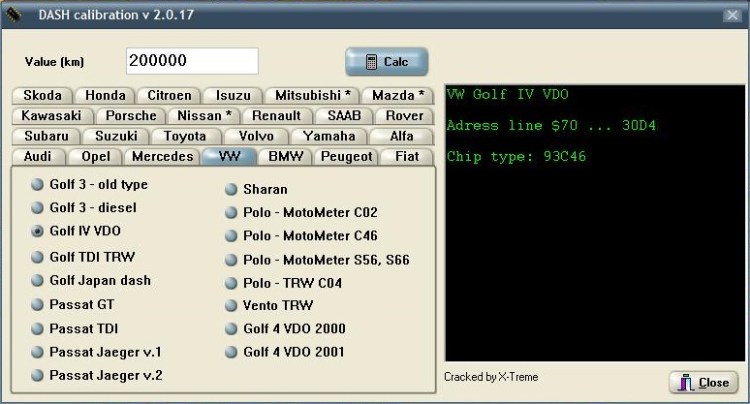This screenshot has width=750, height=404.
Task: Pick the Passat GT radio button
Action: pyautogui.click(x=38, y=304)
